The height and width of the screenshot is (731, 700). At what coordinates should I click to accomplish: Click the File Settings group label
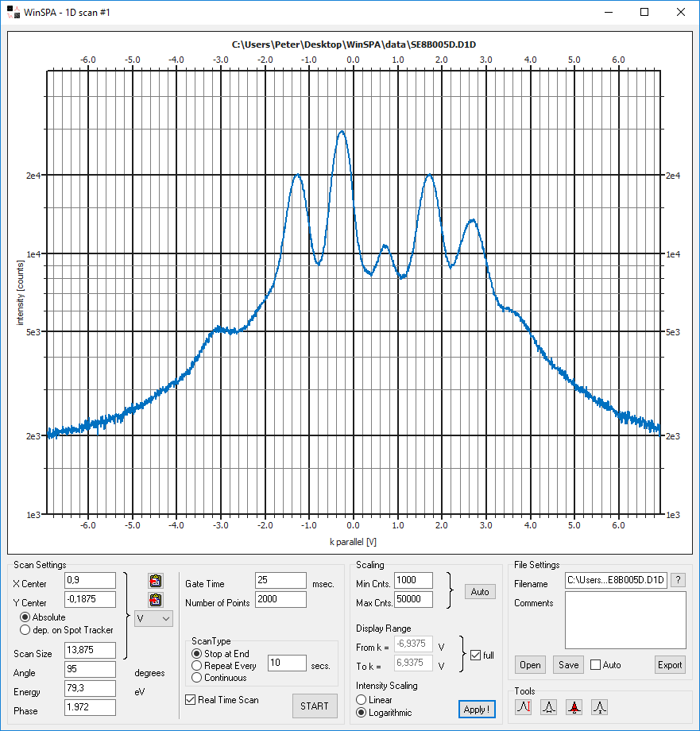[x=536, y=565]
